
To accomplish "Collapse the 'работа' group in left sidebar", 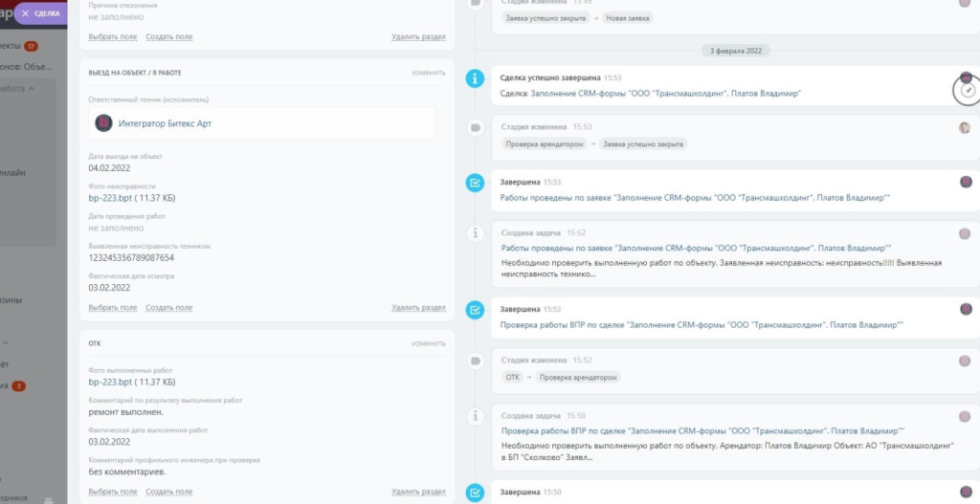I will point(32,88).
